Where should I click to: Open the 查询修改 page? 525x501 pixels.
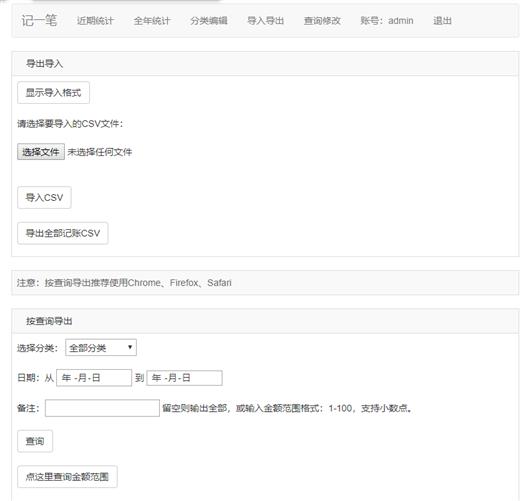pos(322,21)
